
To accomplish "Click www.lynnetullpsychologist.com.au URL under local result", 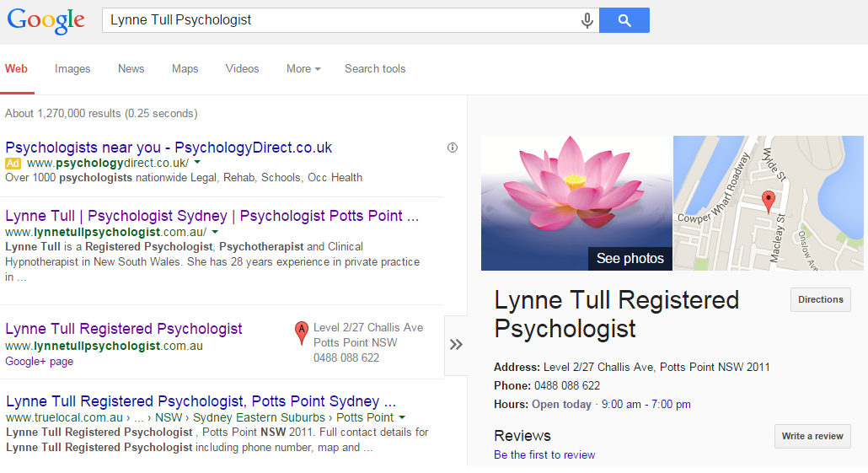I will click(x=104, y=346).
